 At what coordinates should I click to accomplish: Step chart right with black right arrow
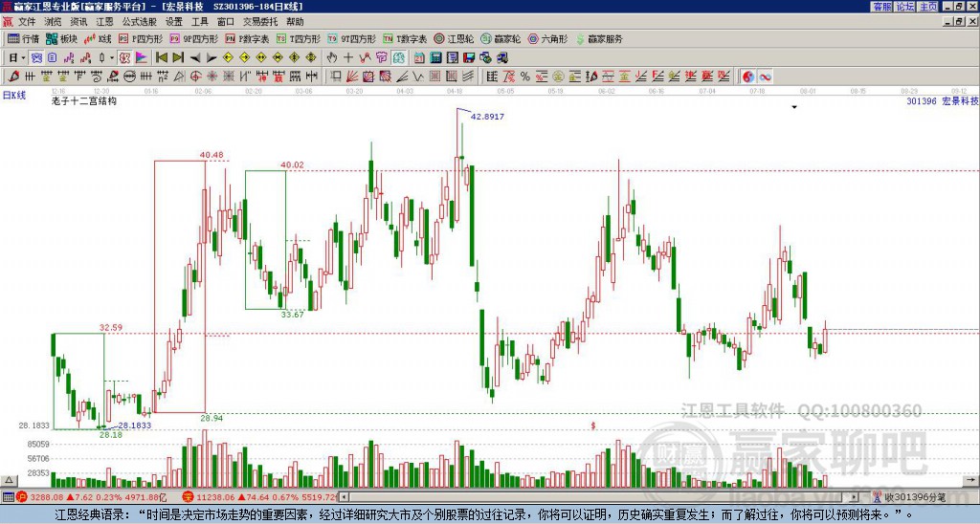pyautogui.click(x=212, y=58)
